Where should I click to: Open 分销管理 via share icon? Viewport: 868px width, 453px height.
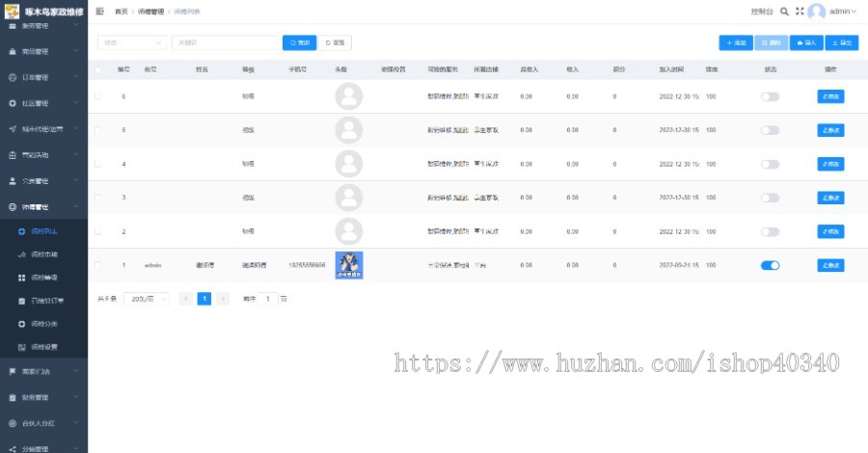pos(13,449)
